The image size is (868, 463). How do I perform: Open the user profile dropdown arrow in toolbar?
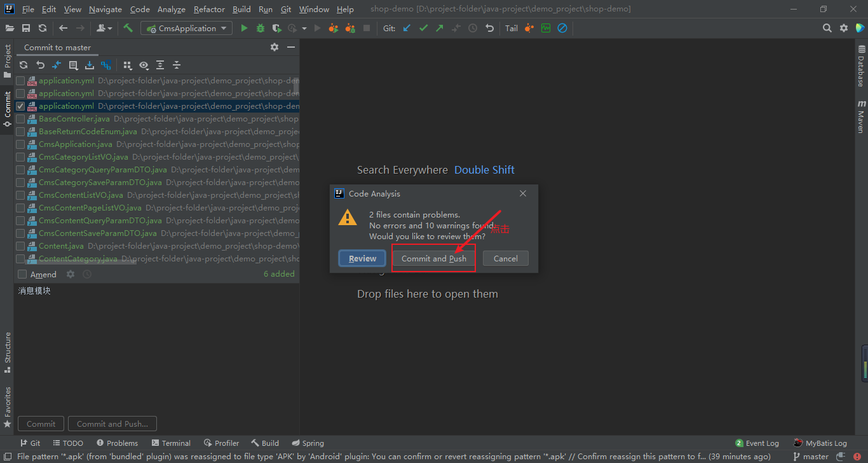click(110, 29)
